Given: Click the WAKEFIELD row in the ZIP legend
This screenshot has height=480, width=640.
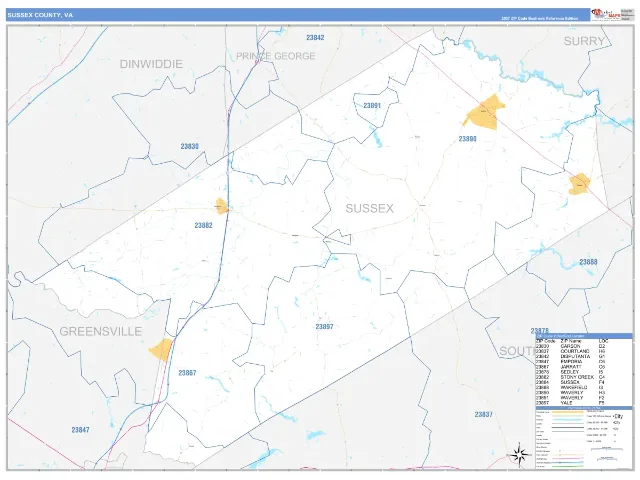Looking at the screenshot, I should click(571, 387).
